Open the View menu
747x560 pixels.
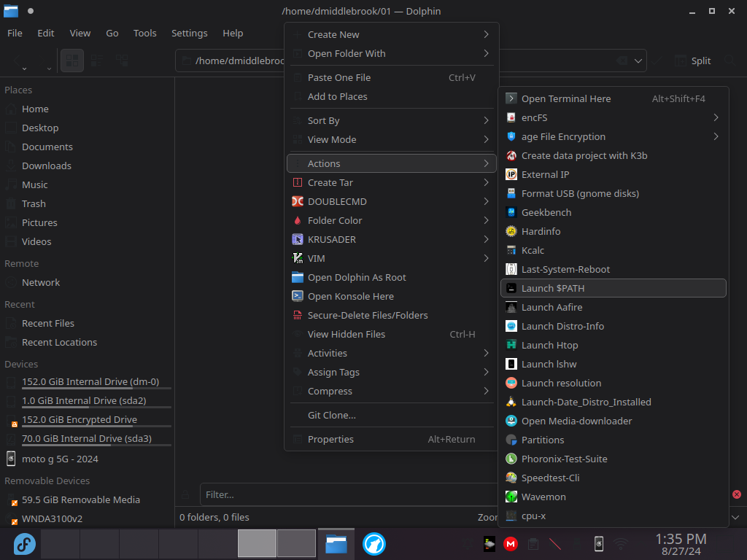pyautogui.click(x=80, y=34)
